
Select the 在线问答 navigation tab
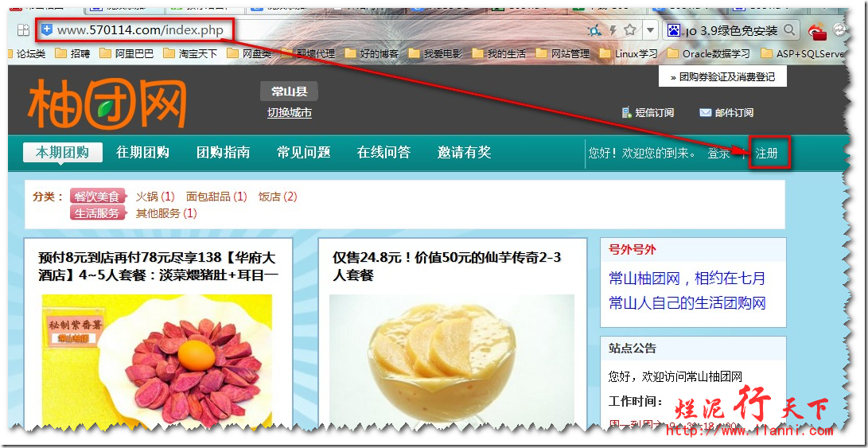coord(383,153)
